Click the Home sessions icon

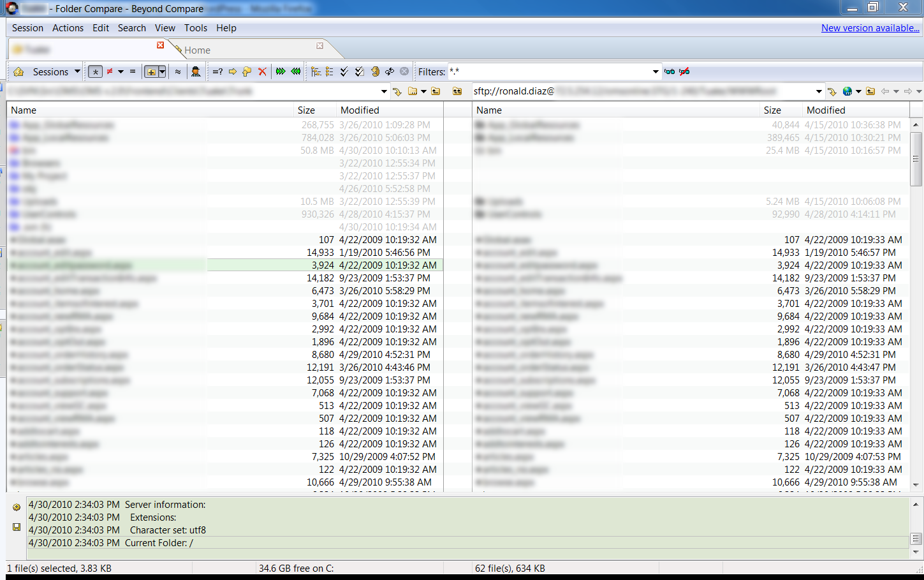(x=18, y=71)
